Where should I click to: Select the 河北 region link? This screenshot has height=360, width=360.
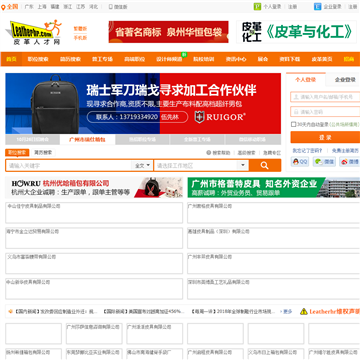[x=93, y=7]
